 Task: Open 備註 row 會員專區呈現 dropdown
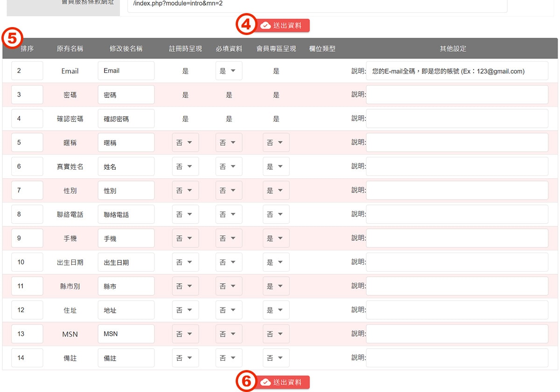(276, 358)
